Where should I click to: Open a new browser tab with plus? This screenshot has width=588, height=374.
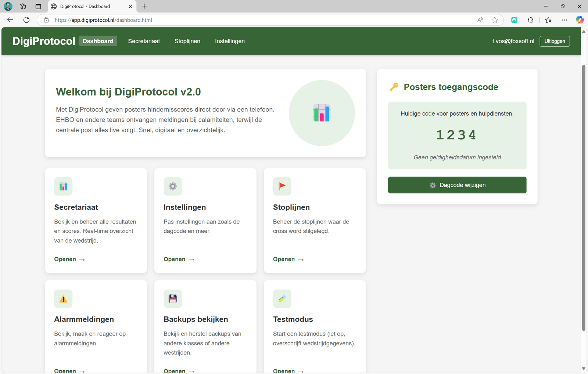[144, 6]
